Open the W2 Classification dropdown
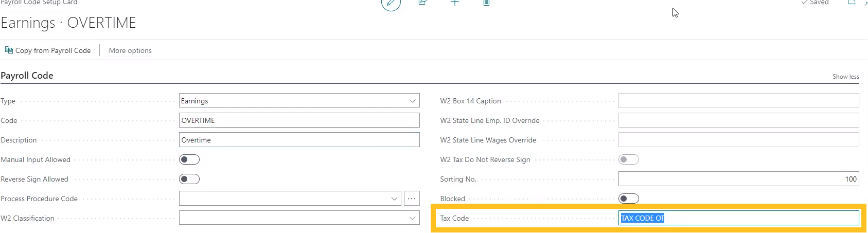 pos(412,218)
